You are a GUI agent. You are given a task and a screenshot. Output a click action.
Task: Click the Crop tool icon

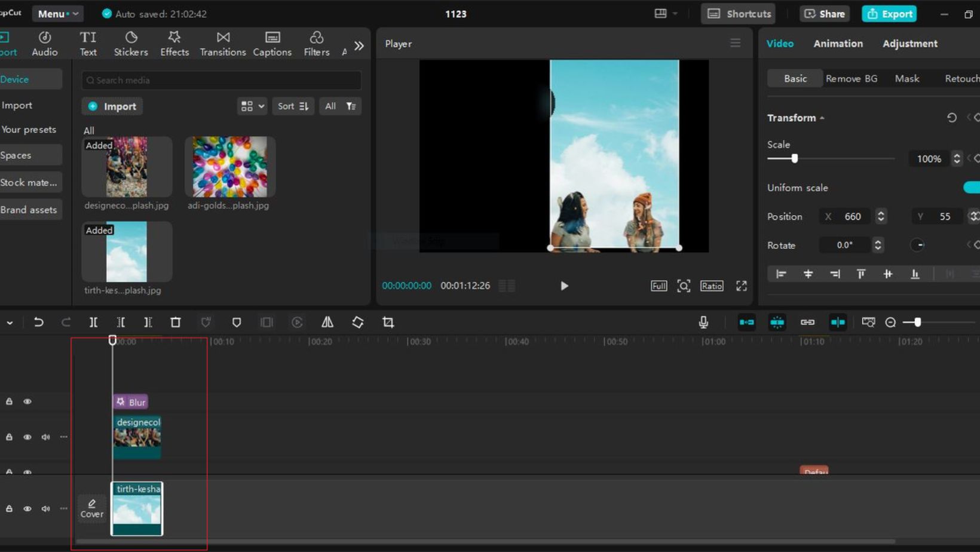pyautogui.click(x=388, y=323)
